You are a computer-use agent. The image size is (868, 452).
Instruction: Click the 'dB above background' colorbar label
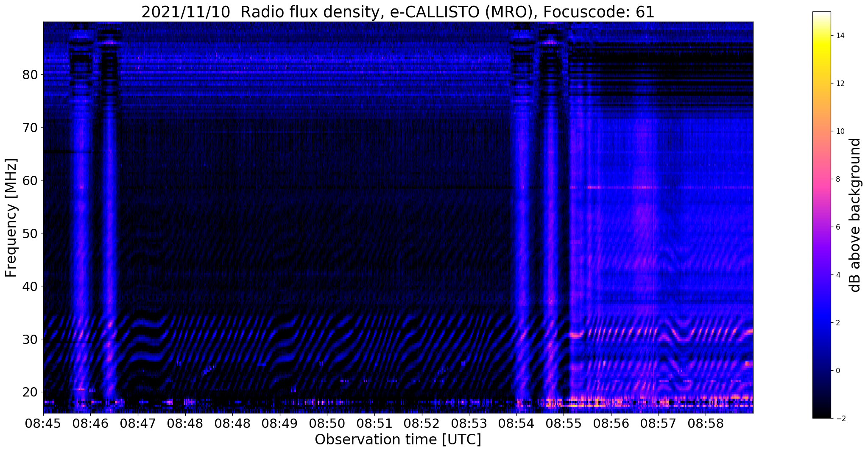tap(855, 215)
